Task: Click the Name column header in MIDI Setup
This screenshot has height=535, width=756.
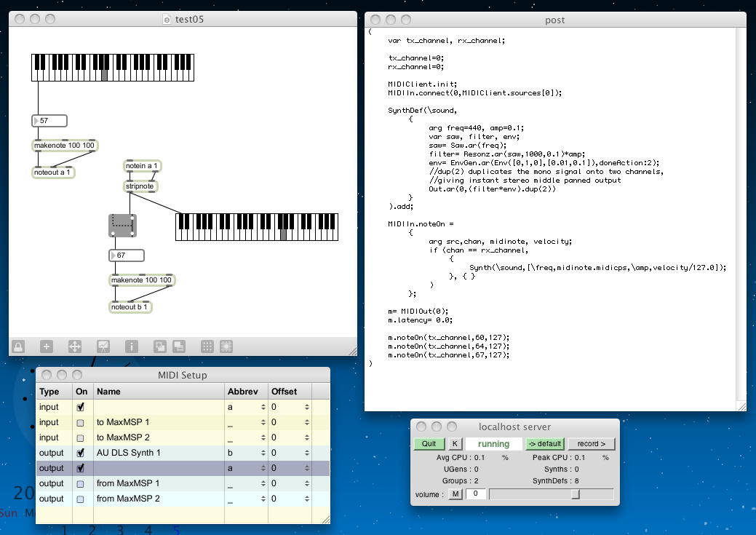Action: tap(109, 392)
